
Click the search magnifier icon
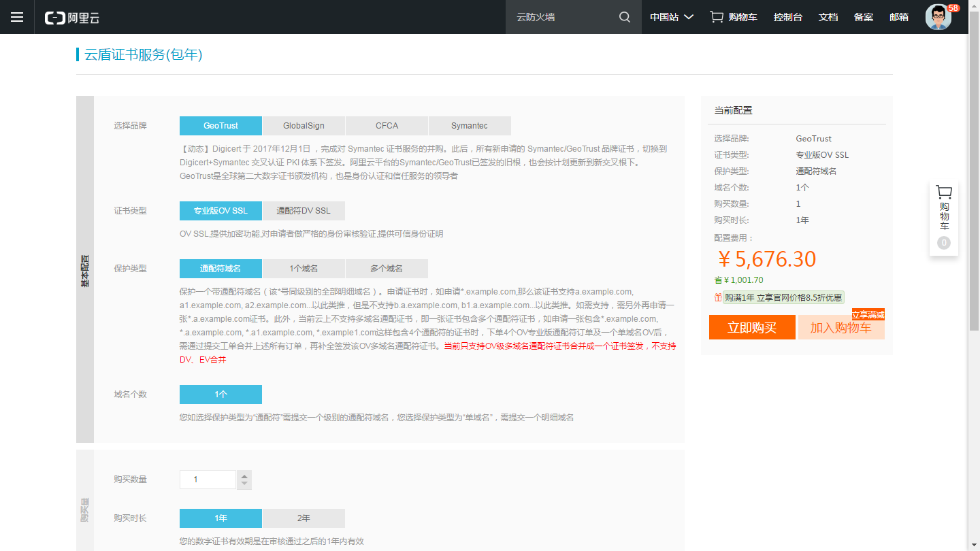tap(625, 17)
